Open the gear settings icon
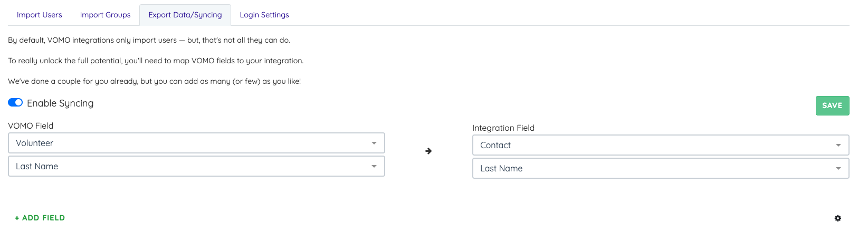The height and width of the screenshot is (241, 868). pos(838,218)
